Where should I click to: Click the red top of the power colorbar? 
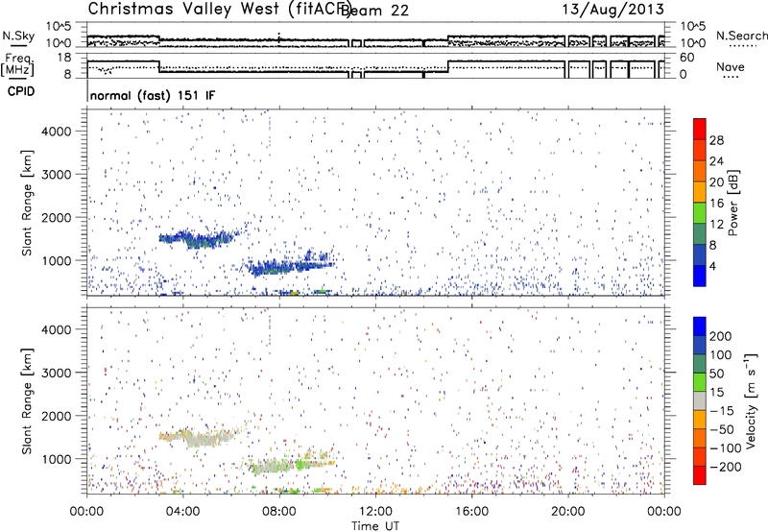point(700,129)
